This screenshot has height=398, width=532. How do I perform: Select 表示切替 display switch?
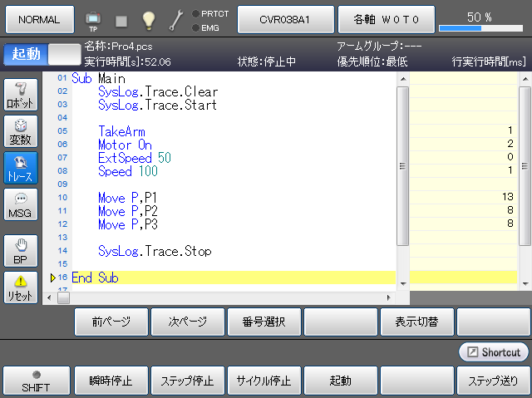pos(416,321)
